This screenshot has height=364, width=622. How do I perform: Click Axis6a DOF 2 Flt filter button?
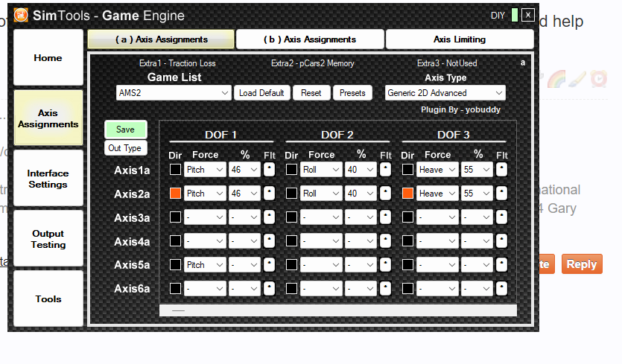[x=385, y=288]
